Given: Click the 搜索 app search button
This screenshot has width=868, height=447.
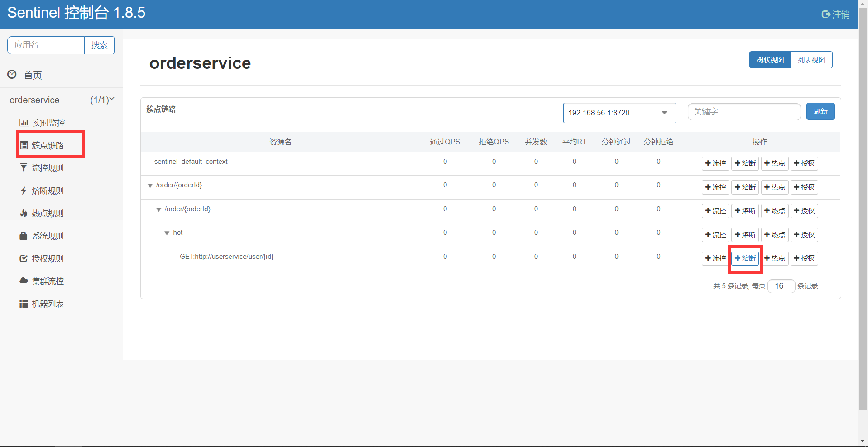Looking at the screenshot, I should 99,45.
